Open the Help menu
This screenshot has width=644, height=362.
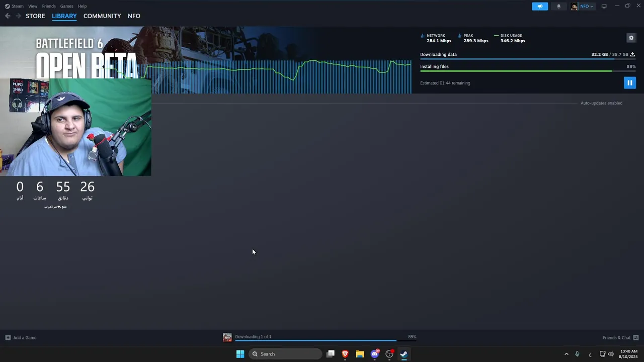(x=82, y=6)
